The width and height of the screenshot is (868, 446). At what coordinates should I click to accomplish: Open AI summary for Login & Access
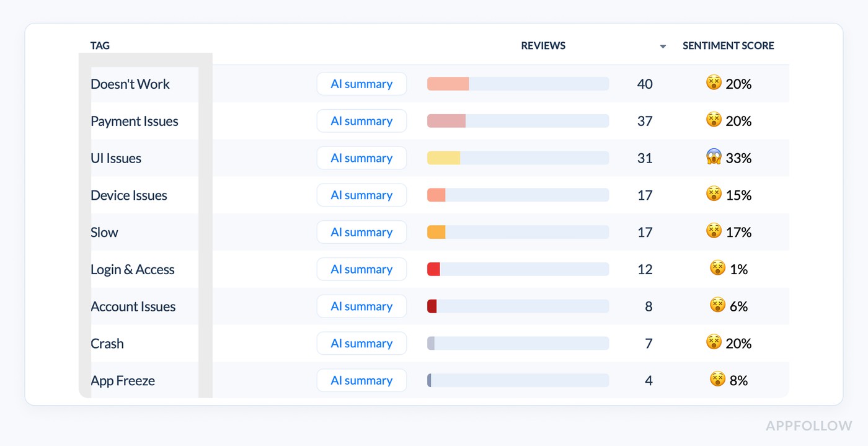pos(361,269)
